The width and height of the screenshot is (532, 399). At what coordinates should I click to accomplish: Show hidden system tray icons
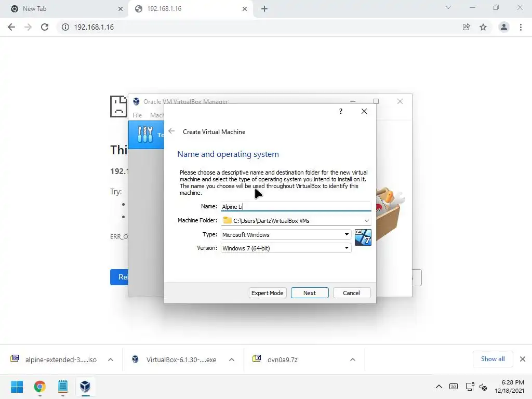[438, 387]
